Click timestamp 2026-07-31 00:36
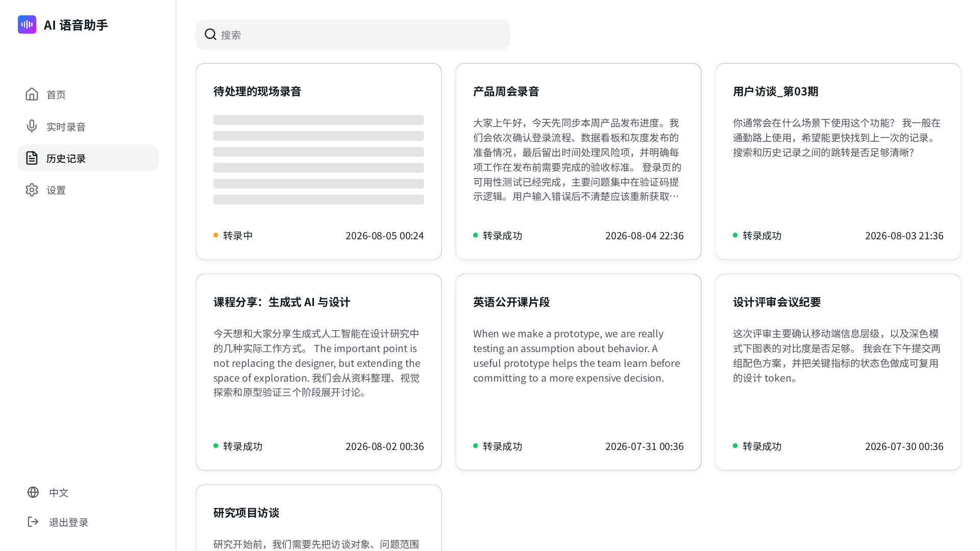 pos(644,446)
